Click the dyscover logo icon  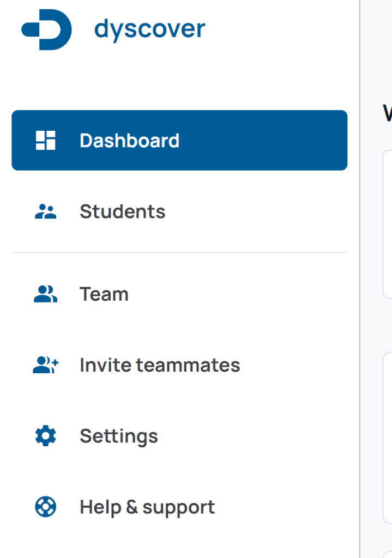tap(47, 29)
